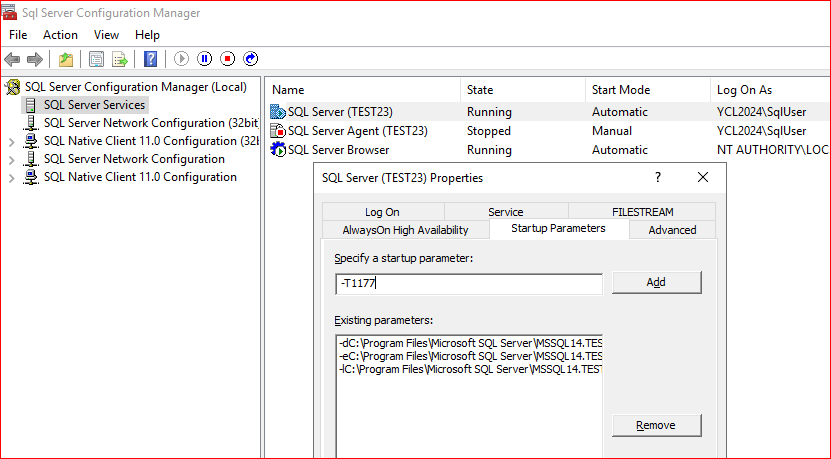Click the Export List toolbar icon
The image size is (831, 459).
[x=120, y=59]
